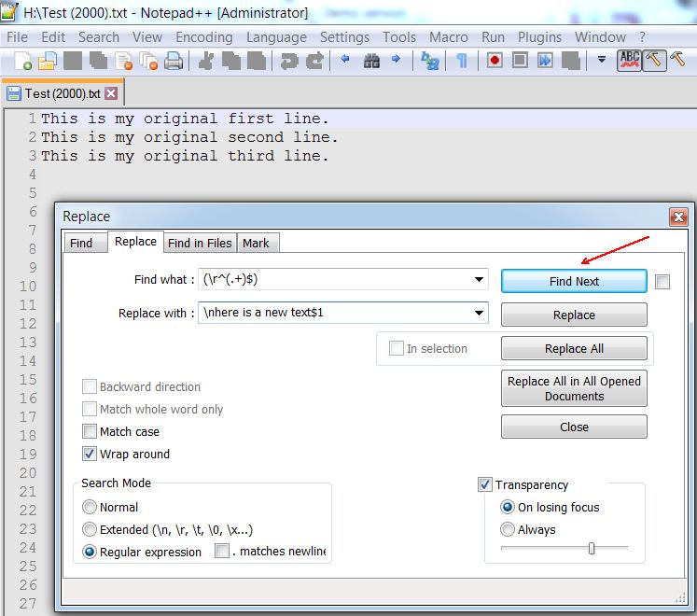
Task: Select Extended search mode
Action: [90, 529]
